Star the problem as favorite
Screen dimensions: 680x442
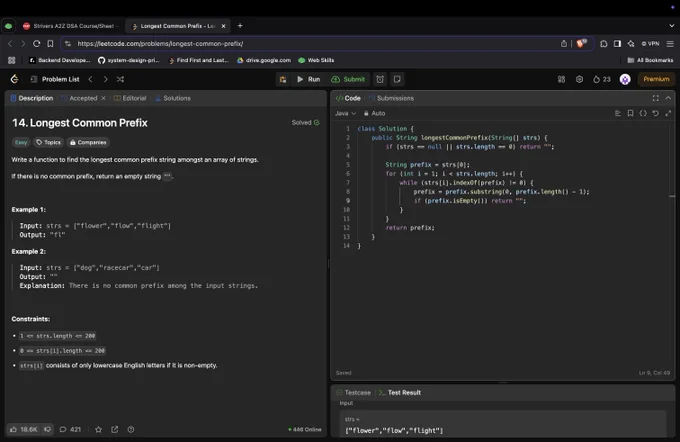click(98, 429)
